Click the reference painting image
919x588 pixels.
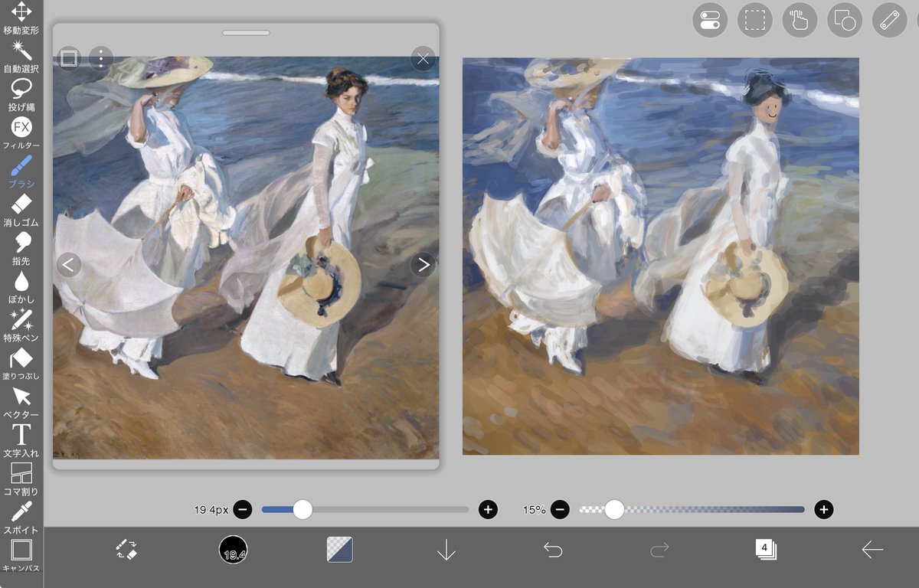(246, 258)
